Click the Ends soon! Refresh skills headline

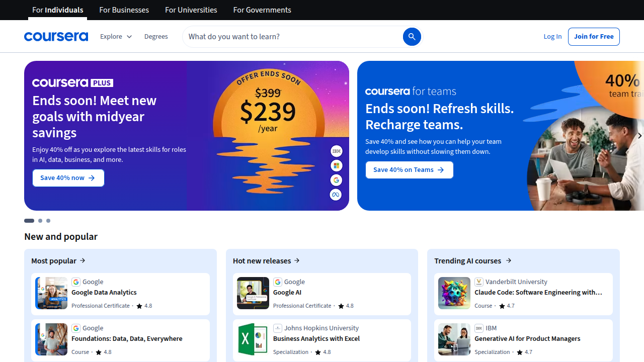[440, 117]
